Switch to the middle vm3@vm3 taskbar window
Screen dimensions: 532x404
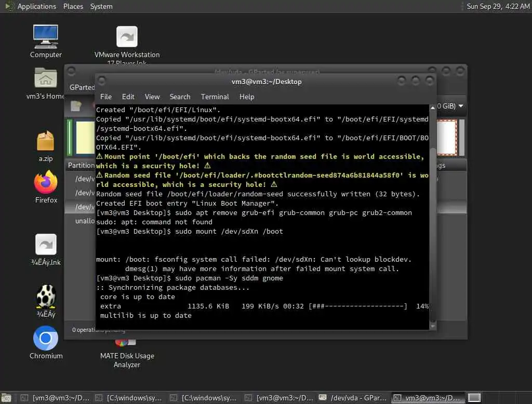pyautogui.click(x=280, y=398)
